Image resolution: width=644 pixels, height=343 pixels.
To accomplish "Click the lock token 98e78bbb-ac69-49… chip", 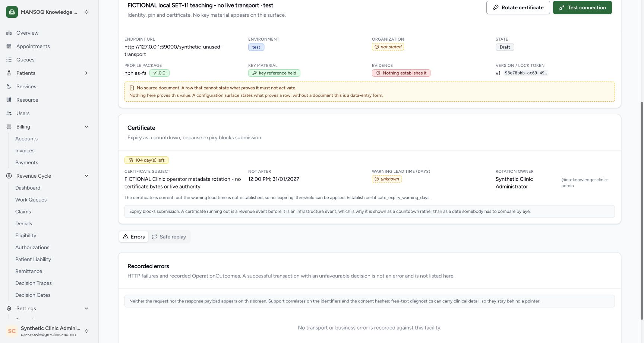I will pyautogui.click(x=526, y=73).
